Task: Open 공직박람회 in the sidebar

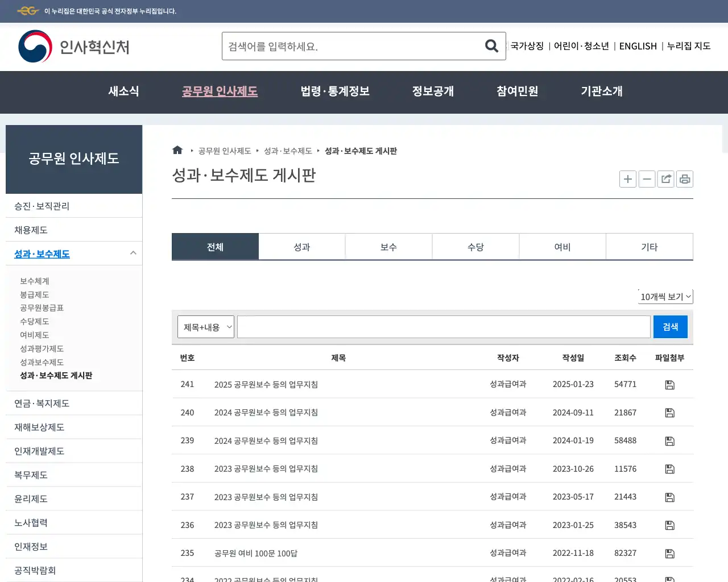Action: click(74, 570)
